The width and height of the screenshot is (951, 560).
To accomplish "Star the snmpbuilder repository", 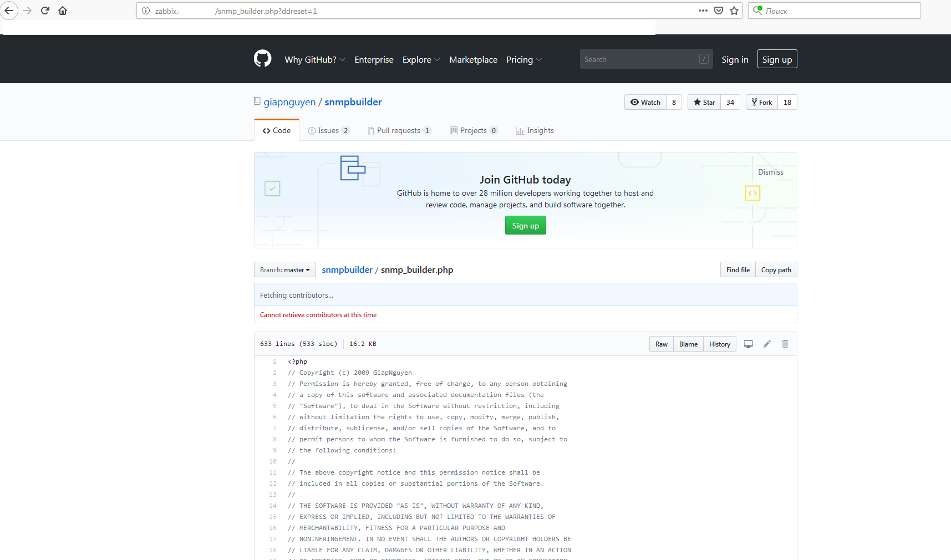I will tap(704, 102).
